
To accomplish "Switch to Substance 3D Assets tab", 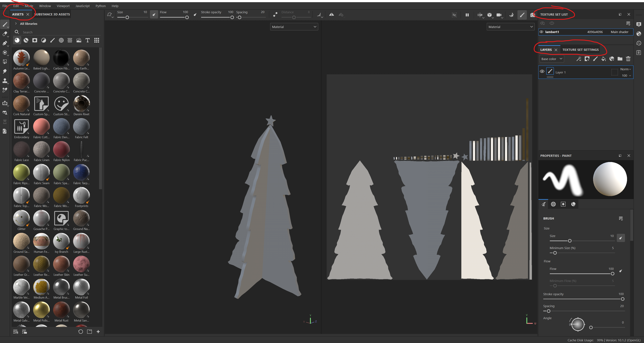I will click(52, 14).
